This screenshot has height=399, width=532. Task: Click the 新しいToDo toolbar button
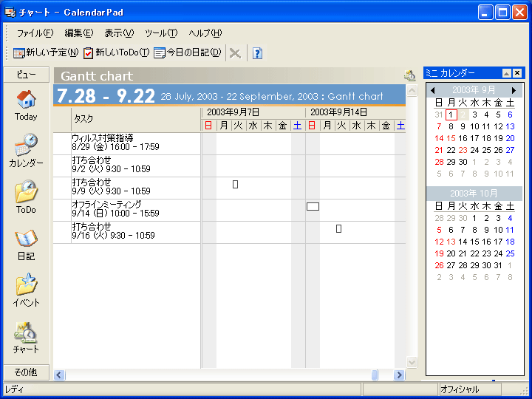tap(117, 52)
